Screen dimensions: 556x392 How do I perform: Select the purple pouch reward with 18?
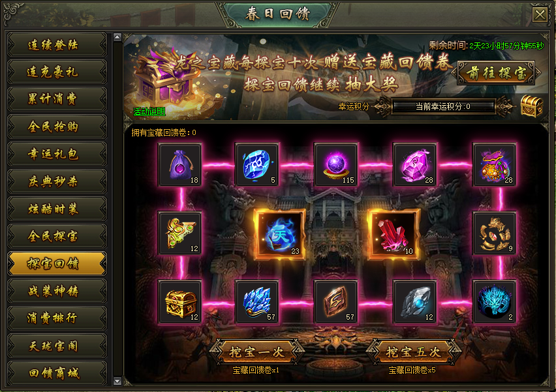click(181, 165)
